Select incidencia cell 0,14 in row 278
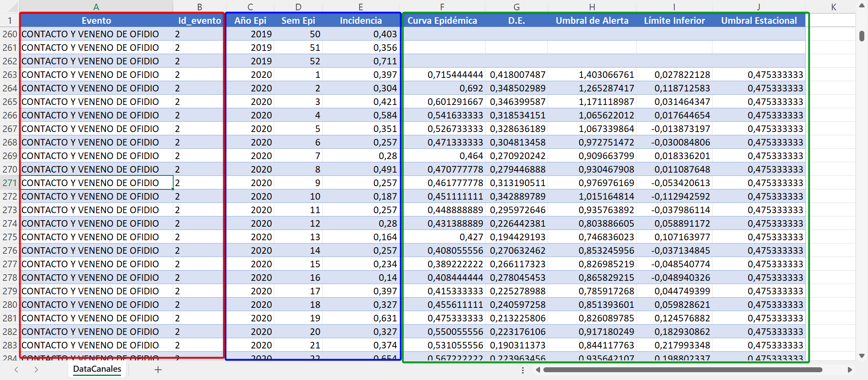The width and height of the screenshot is (868, 380). 361,278
